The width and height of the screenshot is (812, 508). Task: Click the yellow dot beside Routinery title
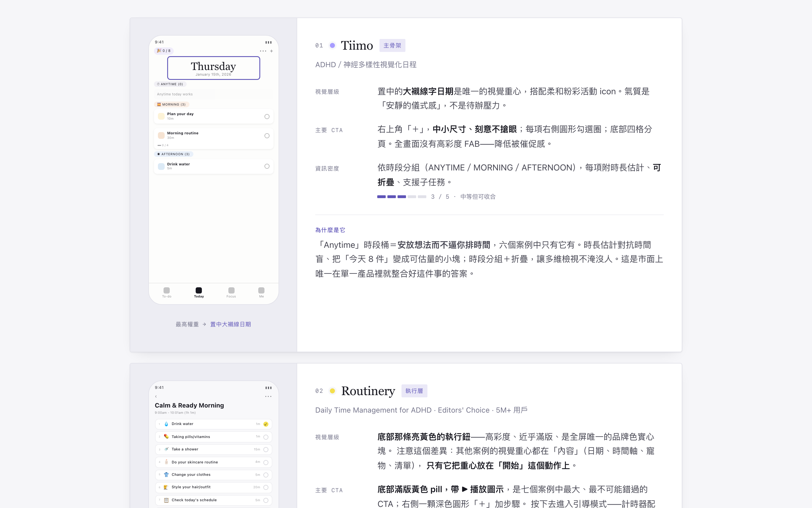tap(332, 391)
